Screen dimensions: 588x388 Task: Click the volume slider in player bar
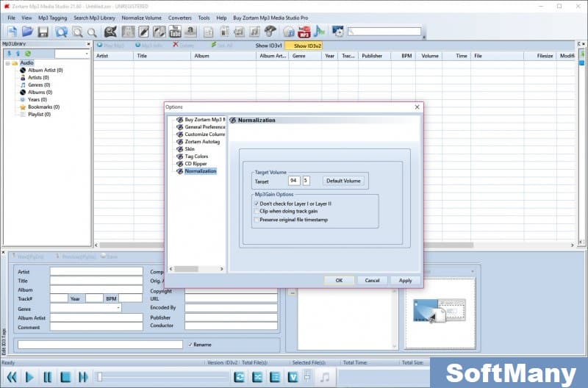click(x=307, y=377)
